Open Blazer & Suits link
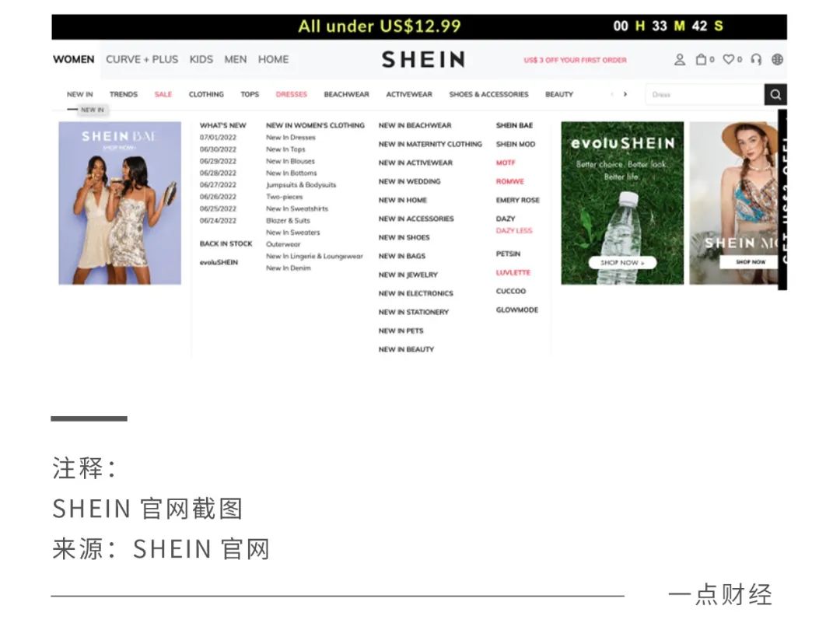The width and height of the screenshot is (840, 630). [x=289, y=221]
